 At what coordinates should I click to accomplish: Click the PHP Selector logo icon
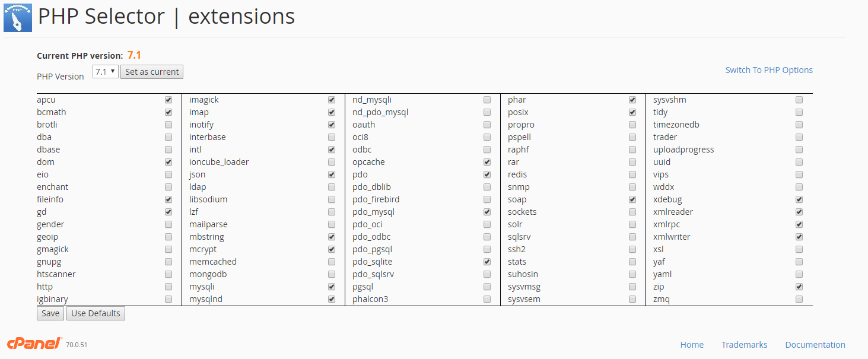tap(18, 17)
